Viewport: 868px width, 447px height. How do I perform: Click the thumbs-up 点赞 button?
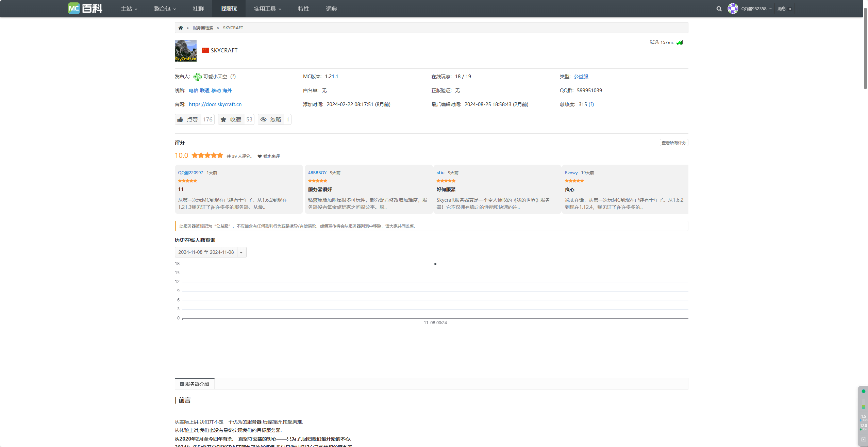pyautogui.click(x=195, y=119)
